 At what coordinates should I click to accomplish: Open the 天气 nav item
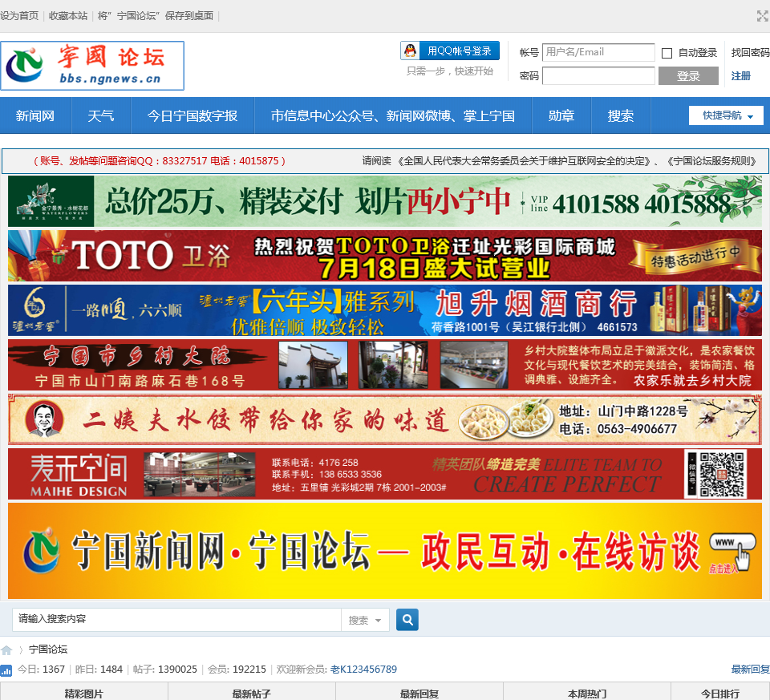coord(101,115)
